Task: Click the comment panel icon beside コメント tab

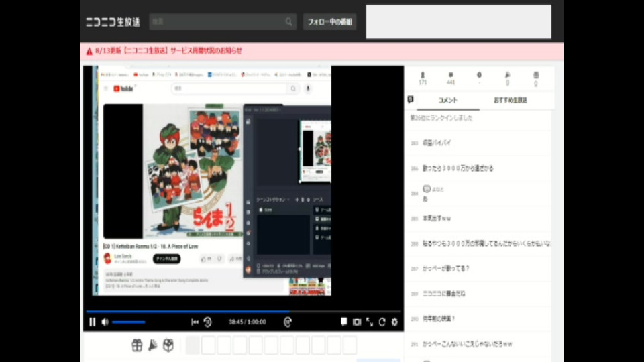Action: point(411,100)
